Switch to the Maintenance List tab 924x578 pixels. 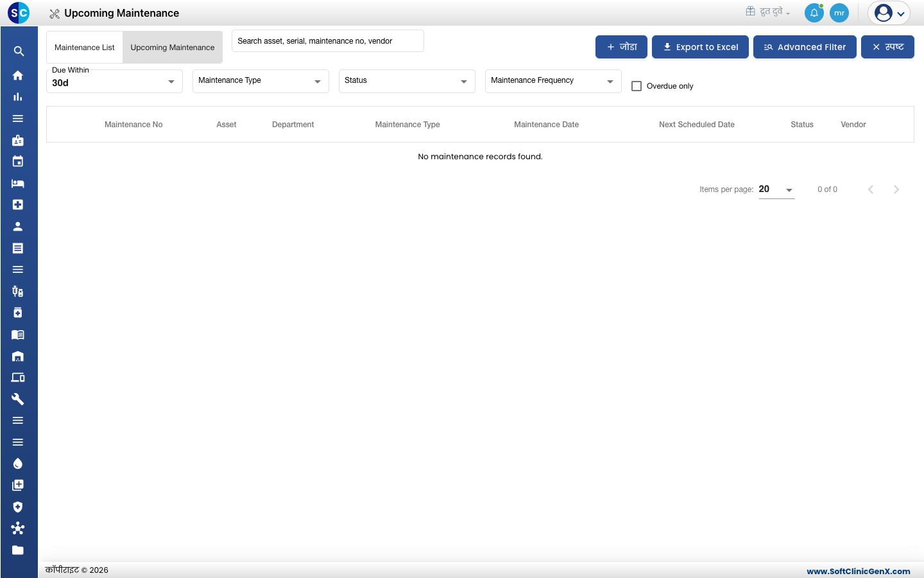(x=85, y=48)
